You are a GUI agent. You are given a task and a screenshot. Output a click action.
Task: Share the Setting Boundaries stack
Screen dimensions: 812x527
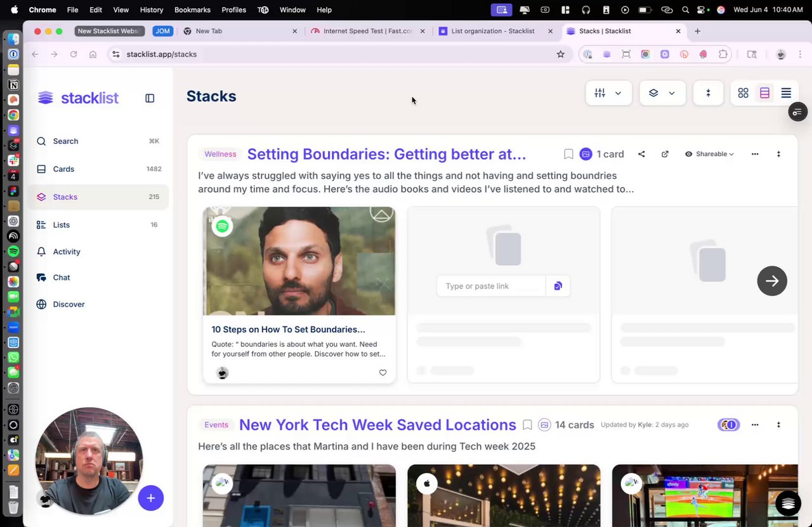coord(641,154)
